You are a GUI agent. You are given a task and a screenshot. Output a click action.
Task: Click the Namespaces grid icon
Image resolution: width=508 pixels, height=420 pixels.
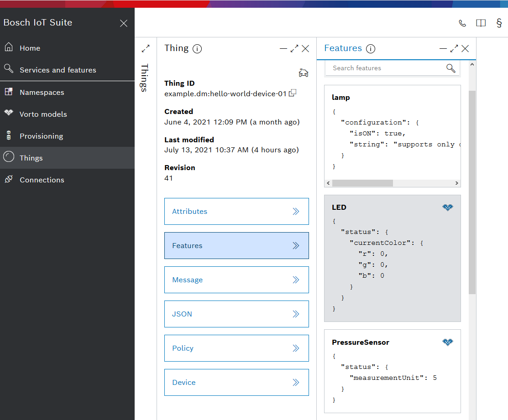click(9, 92)
